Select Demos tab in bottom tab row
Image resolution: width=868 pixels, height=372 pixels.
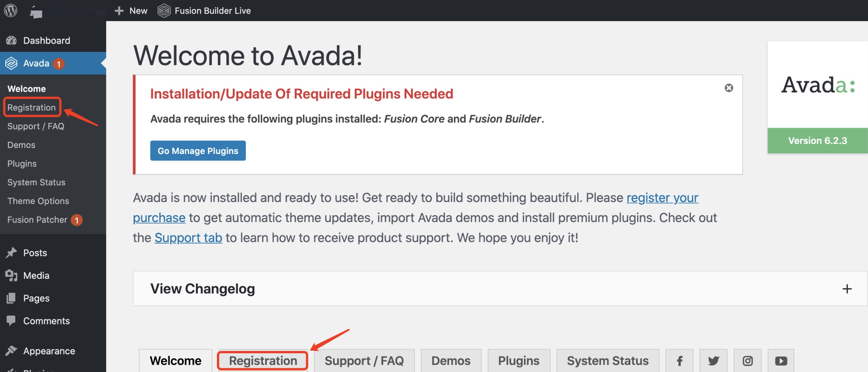(451, 361)
